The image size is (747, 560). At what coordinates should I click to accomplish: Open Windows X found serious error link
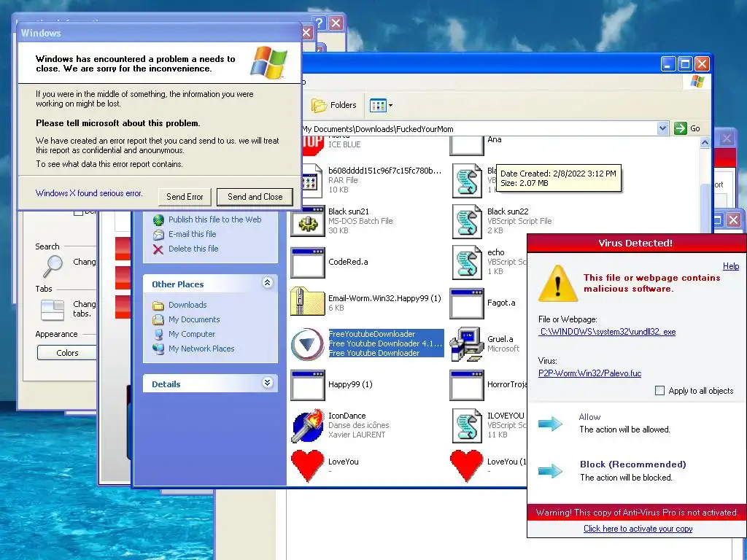(89, 193)
